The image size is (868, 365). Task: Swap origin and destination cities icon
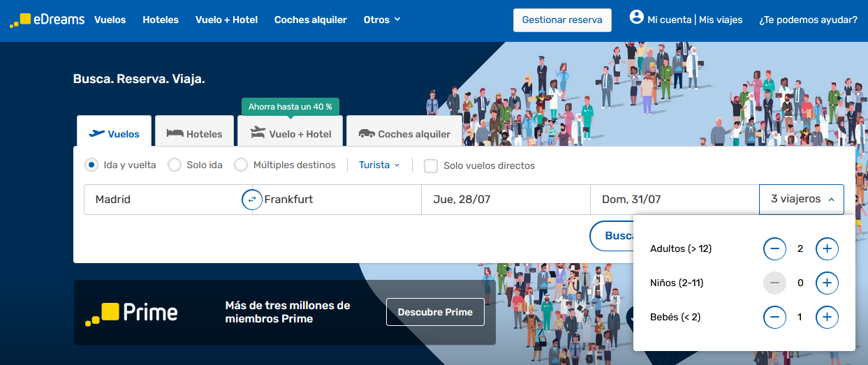(x=252, y=200)
